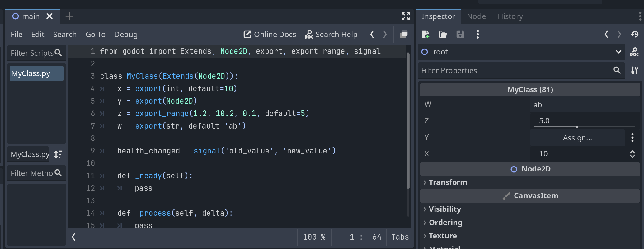Open Y property three-dot options

(632, 138)
